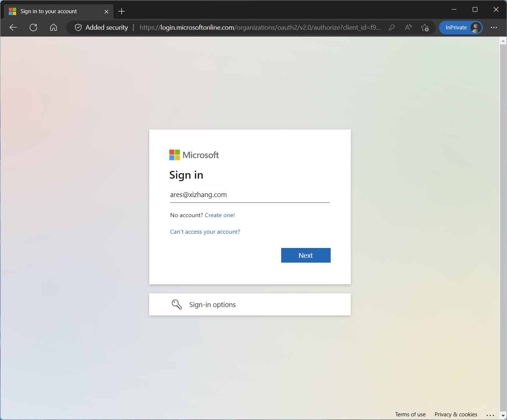This screenshot has width=507, height=420.
Task: Maximize the browser window
Action: [x=475, y=10]
